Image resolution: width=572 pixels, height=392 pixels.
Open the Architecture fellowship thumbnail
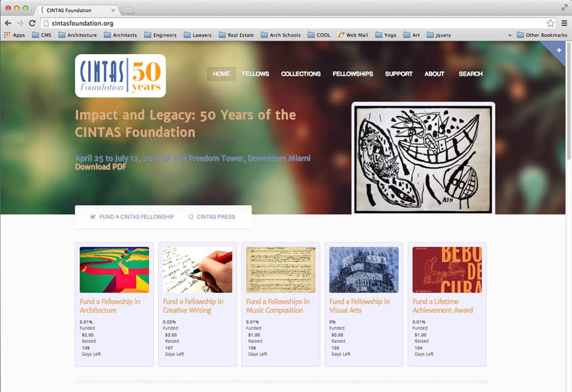[114, 269]
